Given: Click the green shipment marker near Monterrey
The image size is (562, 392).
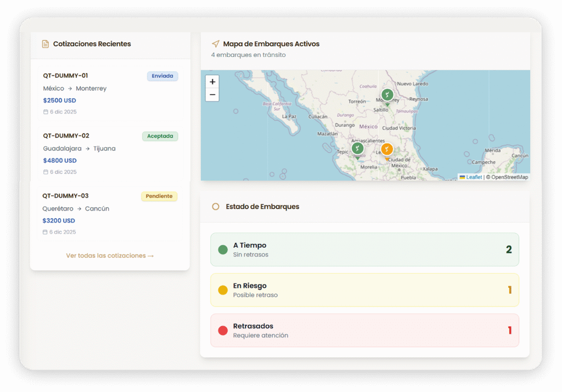Looking at the screenshot, I should click(387, 95).
